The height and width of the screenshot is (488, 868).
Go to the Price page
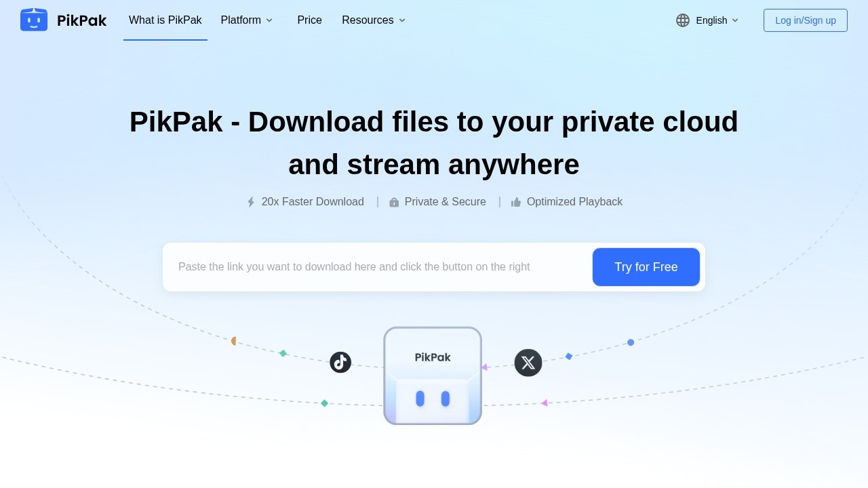[x=309, y=20]
